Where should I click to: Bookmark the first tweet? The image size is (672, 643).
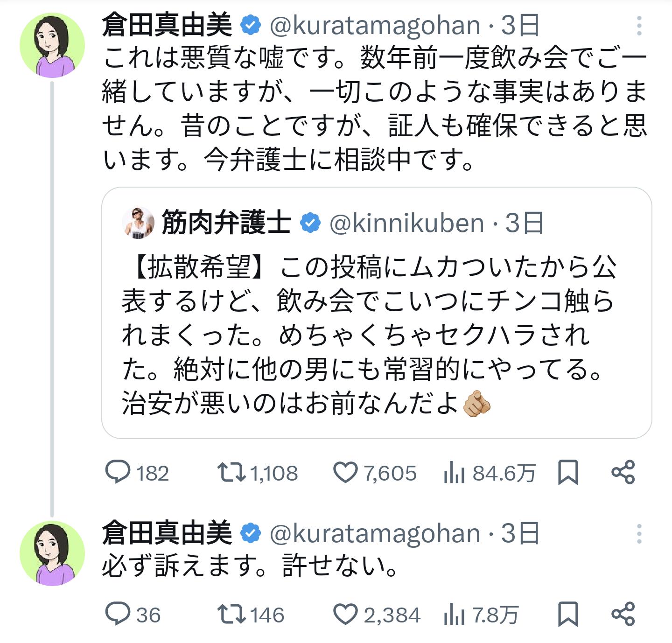click(568, 472)
